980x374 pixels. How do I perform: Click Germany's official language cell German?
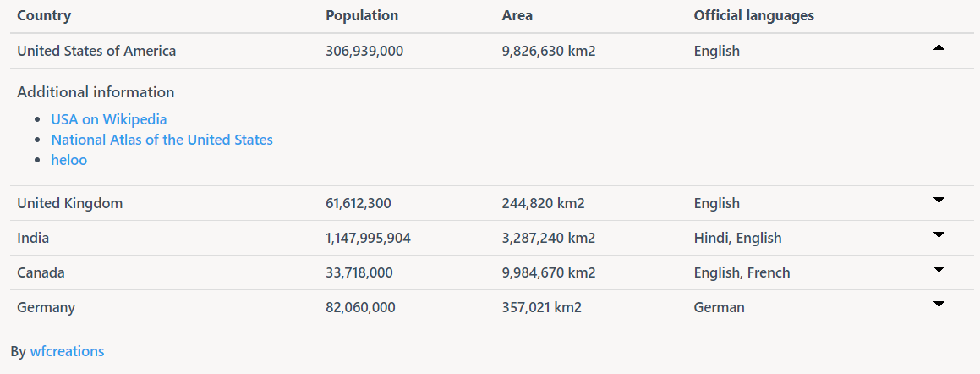[x=720, y=308]
